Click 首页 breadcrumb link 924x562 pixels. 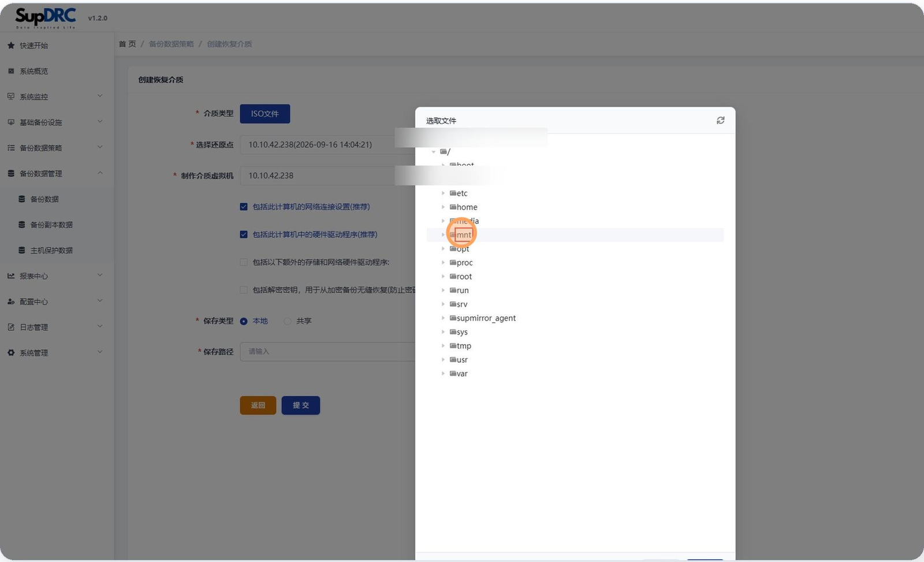(127, 44)
